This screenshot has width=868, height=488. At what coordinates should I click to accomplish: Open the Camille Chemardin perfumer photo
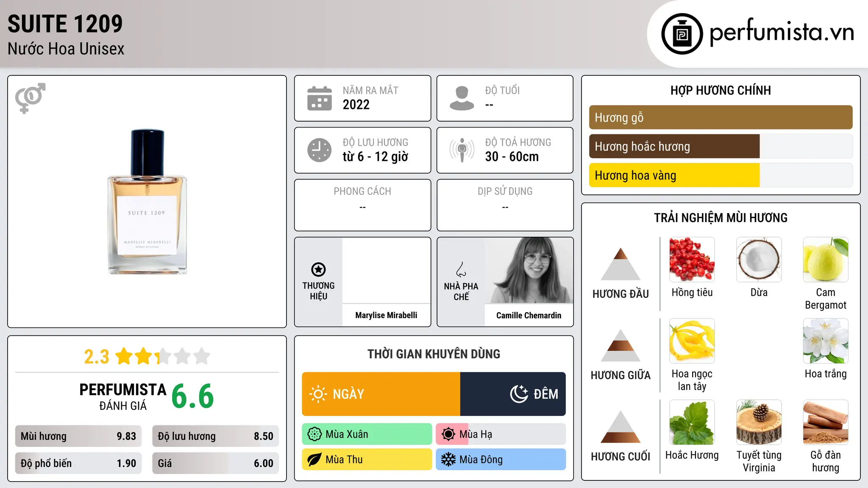(x=529, y=270)
